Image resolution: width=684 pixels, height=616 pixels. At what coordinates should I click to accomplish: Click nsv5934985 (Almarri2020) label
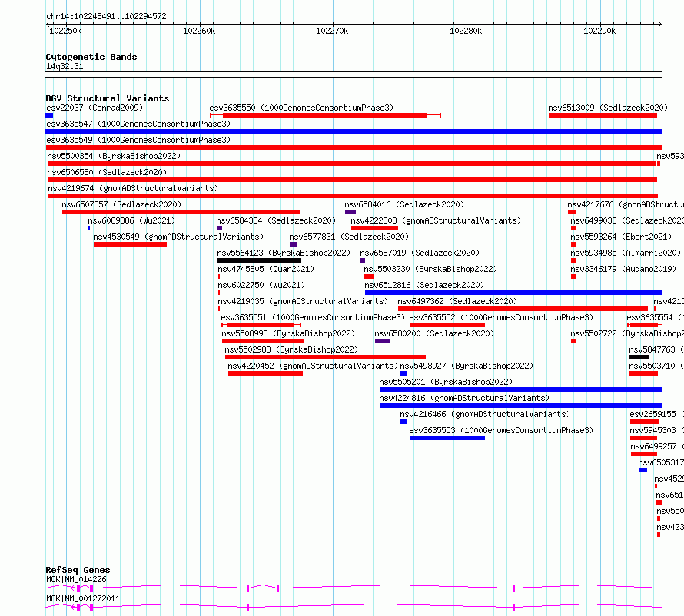tap(626, 253)
